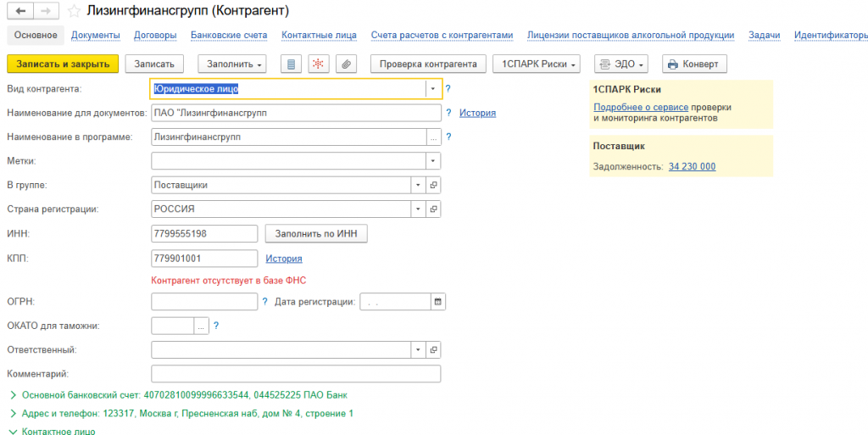
Task: Open the Страна регистрации dropdown list
Action: click(x=419, y=209)
